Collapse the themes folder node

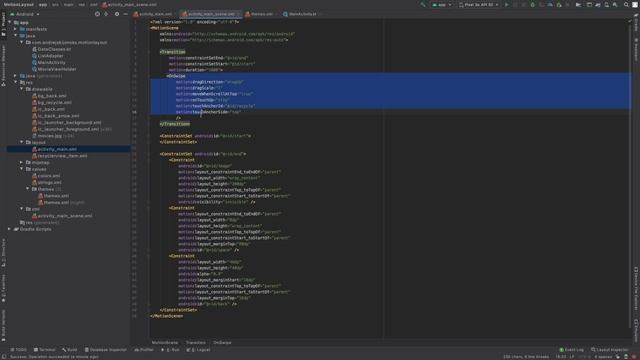[28, 189]
